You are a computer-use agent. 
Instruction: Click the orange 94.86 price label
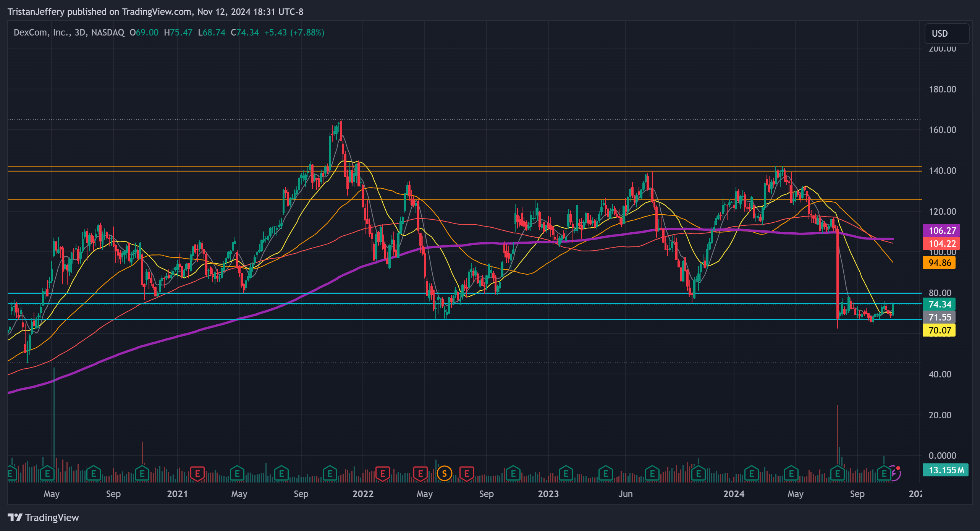tap(939, 262)
